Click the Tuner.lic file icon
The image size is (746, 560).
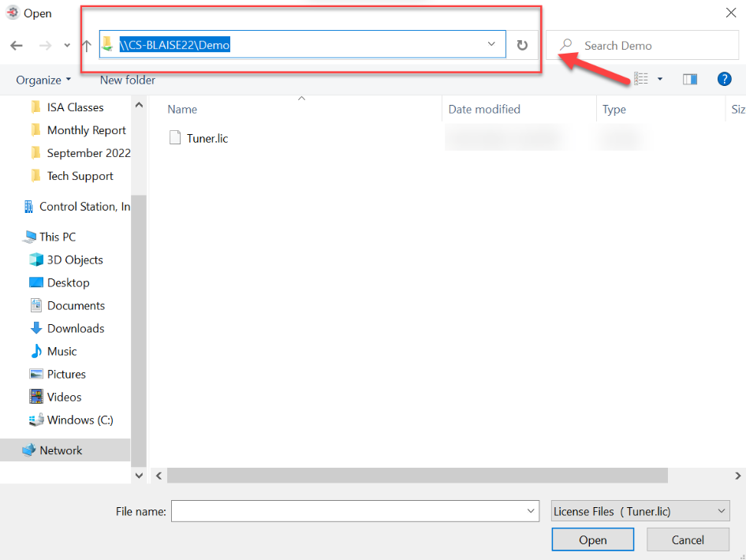[x=175, y=137]
